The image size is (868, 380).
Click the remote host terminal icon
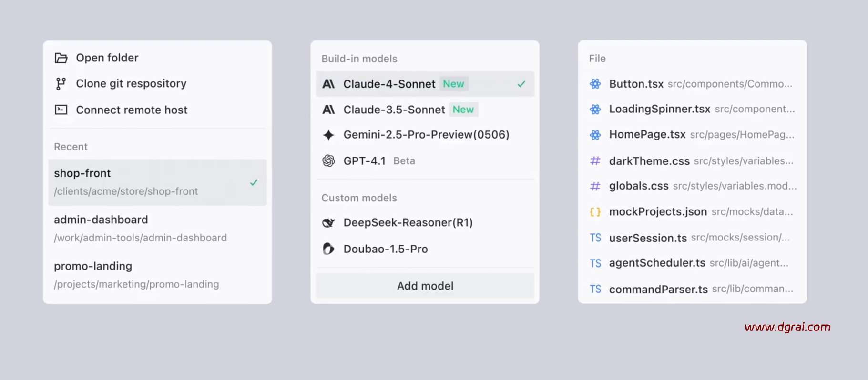61,110
